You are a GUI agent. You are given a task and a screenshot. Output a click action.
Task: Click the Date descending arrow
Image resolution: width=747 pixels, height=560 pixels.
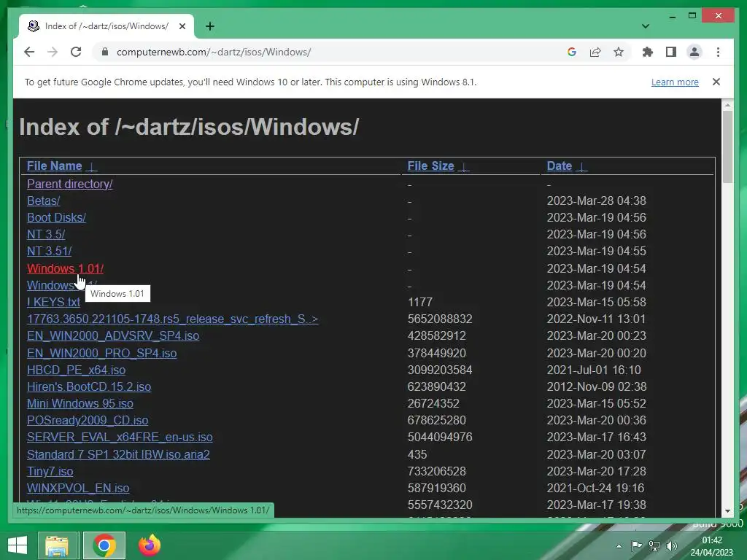pos(581,167)
